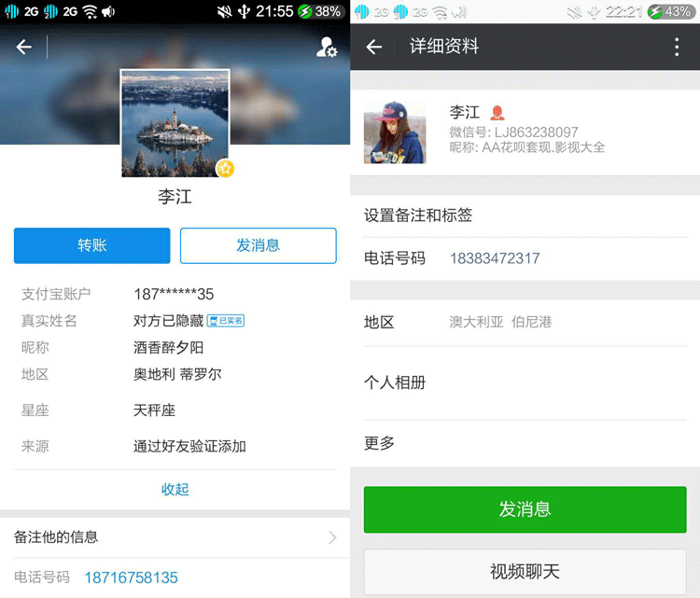The width and height of the screenshot is (700, 598).
Task: Tap the 对方已隐藏 real name text
Action: coord(168,320)
